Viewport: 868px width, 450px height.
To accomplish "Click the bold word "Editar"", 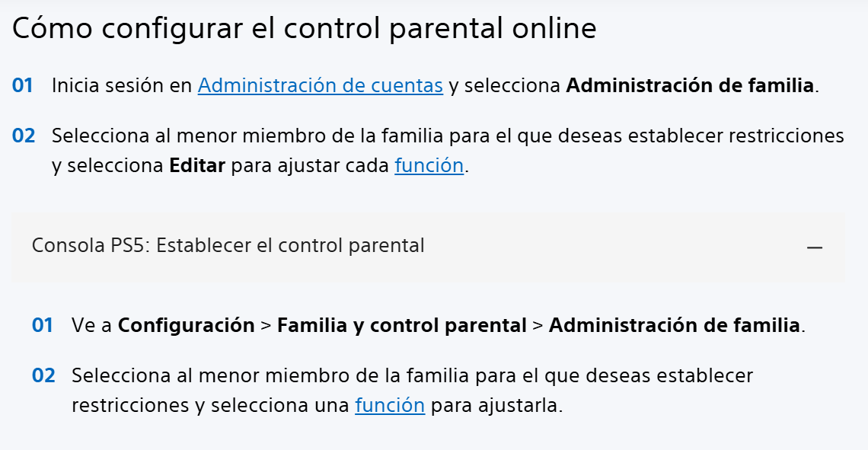I will pyautogui.click(x=197, y=165).
